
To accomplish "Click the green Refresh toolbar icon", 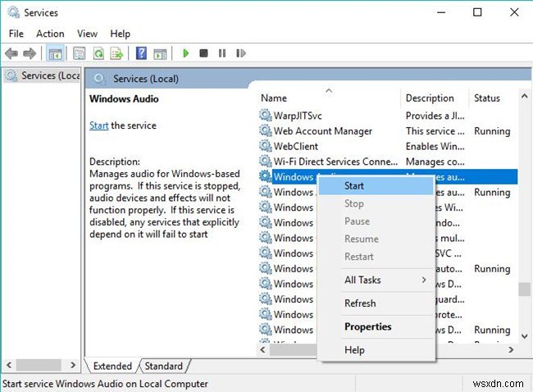I will 98,53.
